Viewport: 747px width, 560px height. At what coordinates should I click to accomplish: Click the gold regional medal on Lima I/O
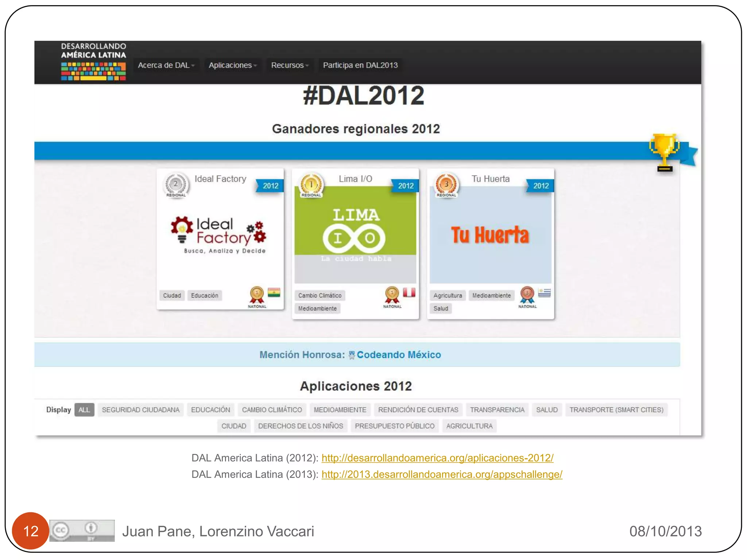[311, 185]
